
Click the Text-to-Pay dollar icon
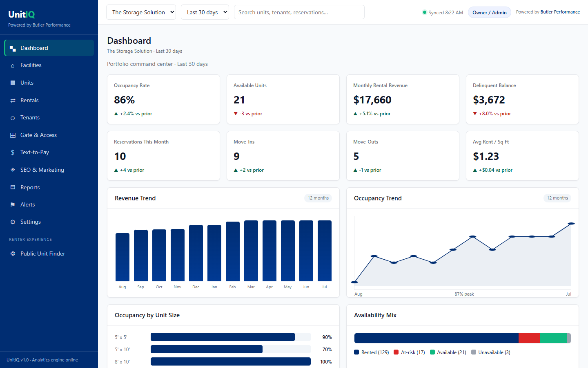[13, 153]
